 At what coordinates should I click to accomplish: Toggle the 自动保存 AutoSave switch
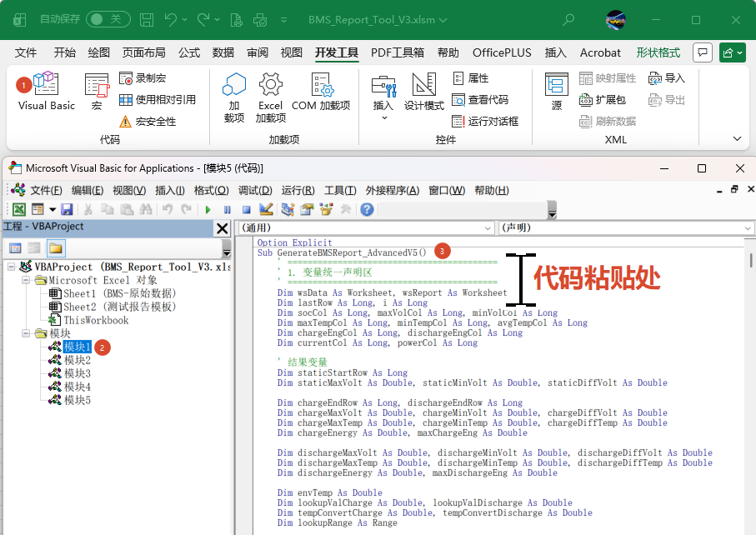(108, 18)
